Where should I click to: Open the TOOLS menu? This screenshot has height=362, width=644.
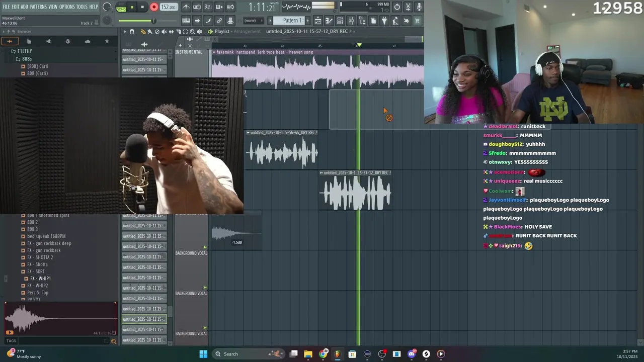click(82, 7)
